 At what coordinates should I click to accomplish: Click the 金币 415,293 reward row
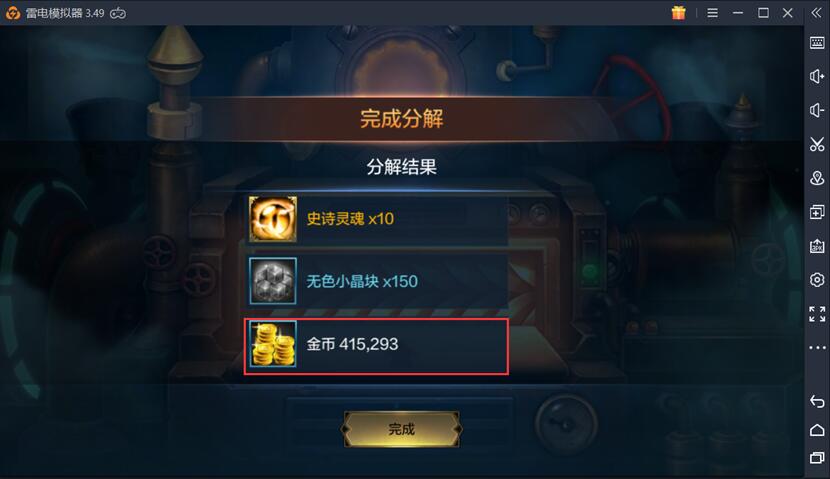click(x=376, y=347)
